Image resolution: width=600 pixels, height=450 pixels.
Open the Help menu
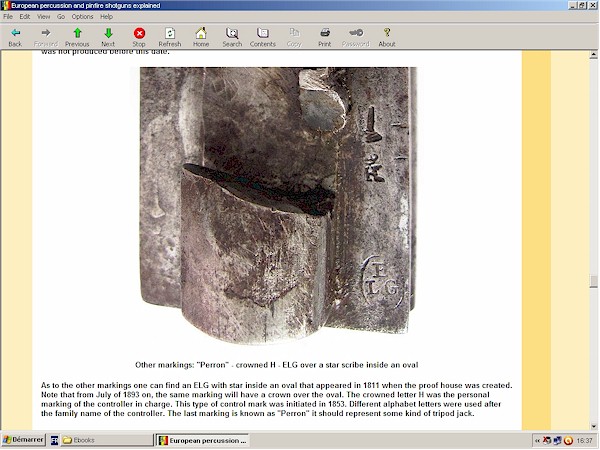(x=106, y=16)
